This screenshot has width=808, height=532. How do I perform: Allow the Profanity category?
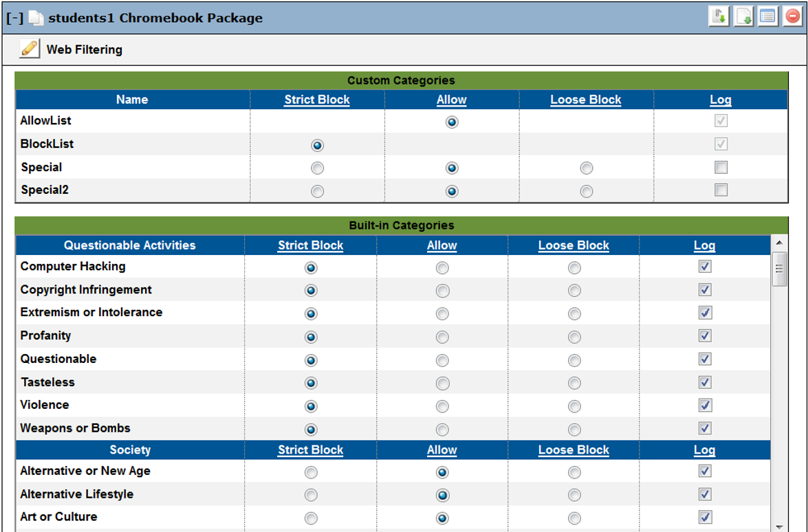coord(442,337)
